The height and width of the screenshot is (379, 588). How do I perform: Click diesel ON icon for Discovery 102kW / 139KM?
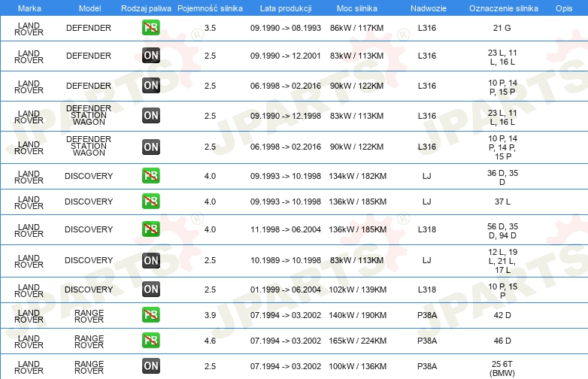click(x=150, y=289)
